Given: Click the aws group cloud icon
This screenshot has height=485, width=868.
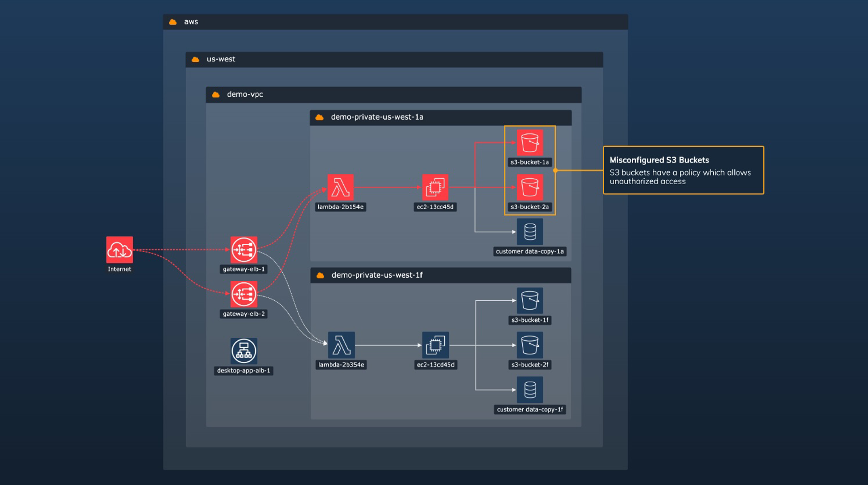Looking at the screenshot, I should [173, 22].
